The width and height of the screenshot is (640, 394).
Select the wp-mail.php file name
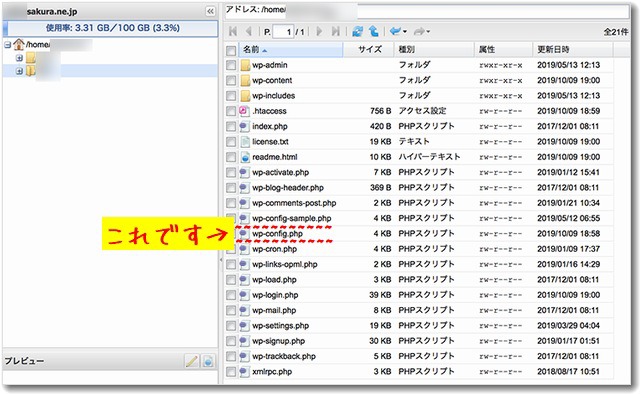pyautogui.click(x=274, y=310)
